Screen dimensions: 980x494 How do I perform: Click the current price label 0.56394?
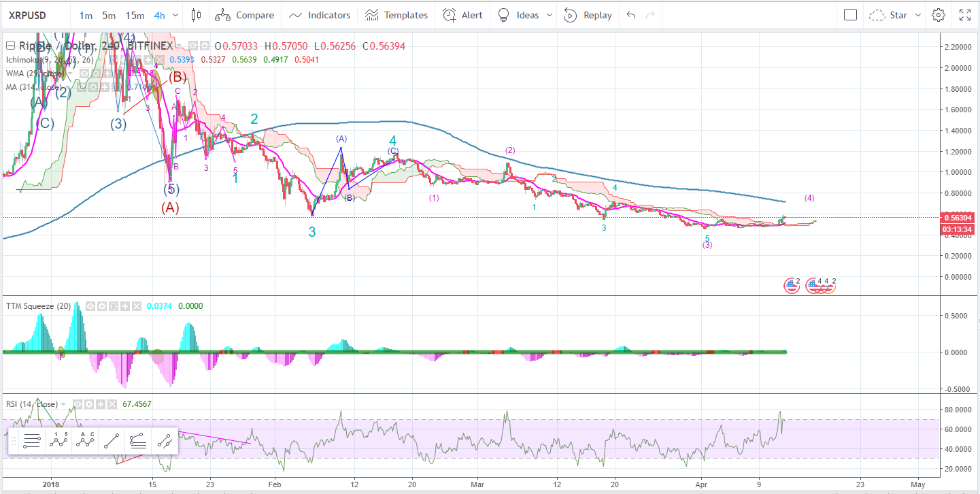tap(959, 218)
